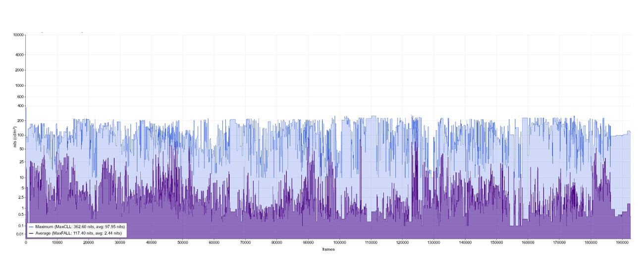Viewport: 644px width, 258px height.
Task: Click the 0.1 y-axis tick label
Action: (21, 226)
